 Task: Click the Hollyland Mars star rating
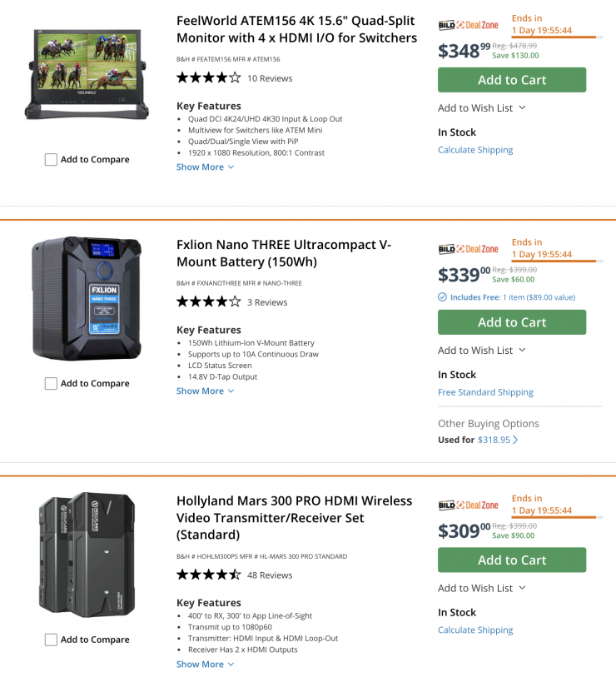pos(208,575)
